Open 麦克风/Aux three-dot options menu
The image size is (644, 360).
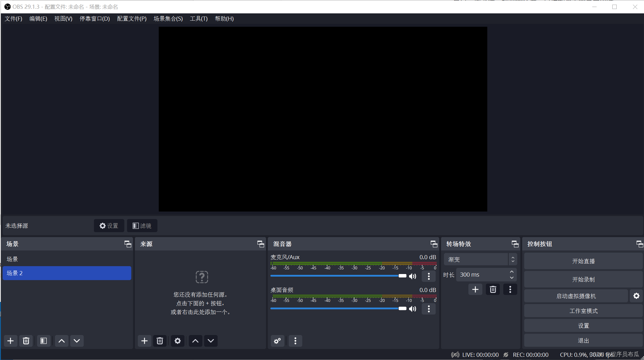[x=429, y=276]
